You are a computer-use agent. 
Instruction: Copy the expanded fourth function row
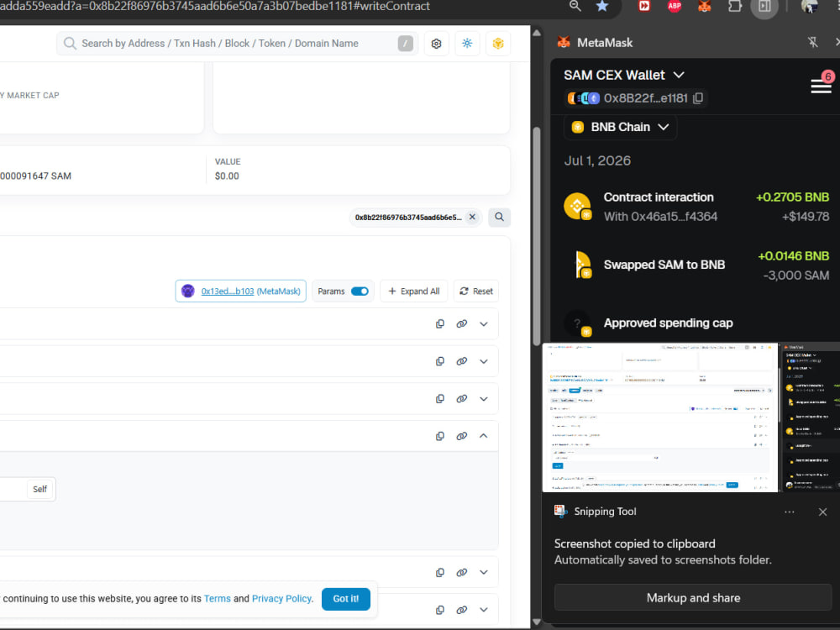(x=440, y=436)
